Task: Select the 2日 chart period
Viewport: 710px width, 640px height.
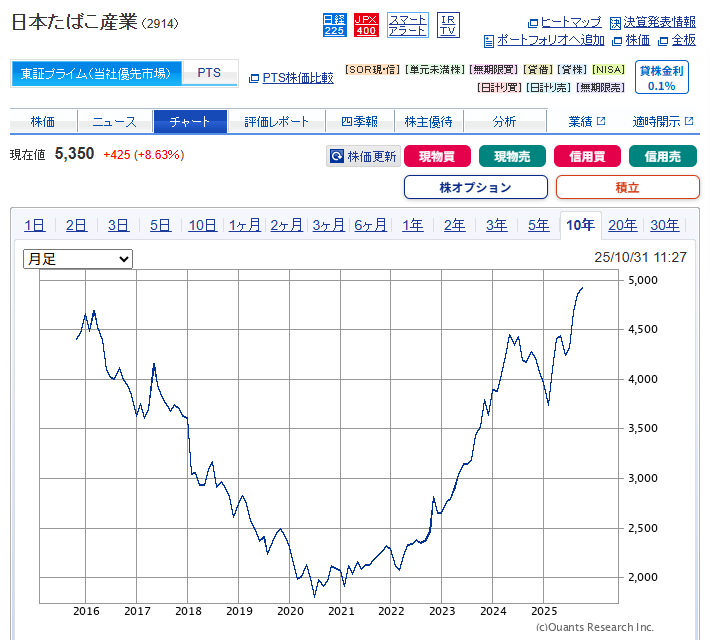Action: pos(76,225)
